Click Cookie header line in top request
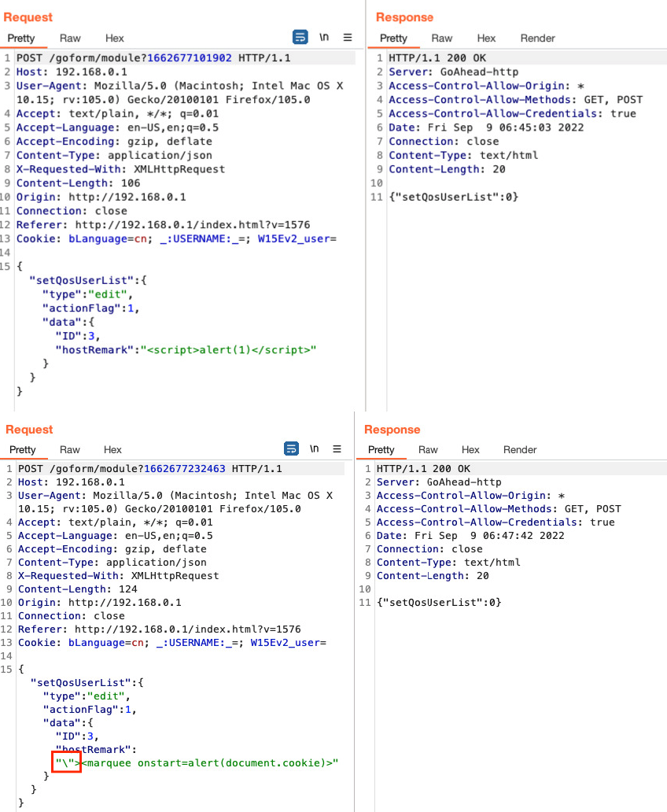 click(177, 238)
